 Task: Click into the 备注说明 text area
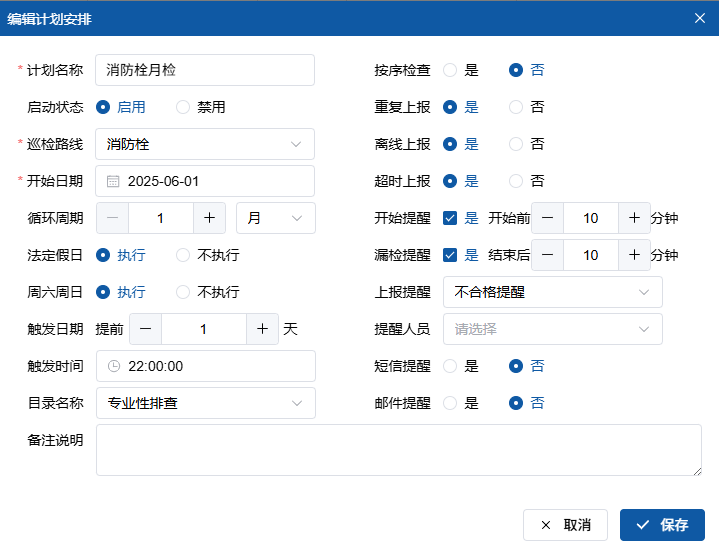tap(398, 450)
